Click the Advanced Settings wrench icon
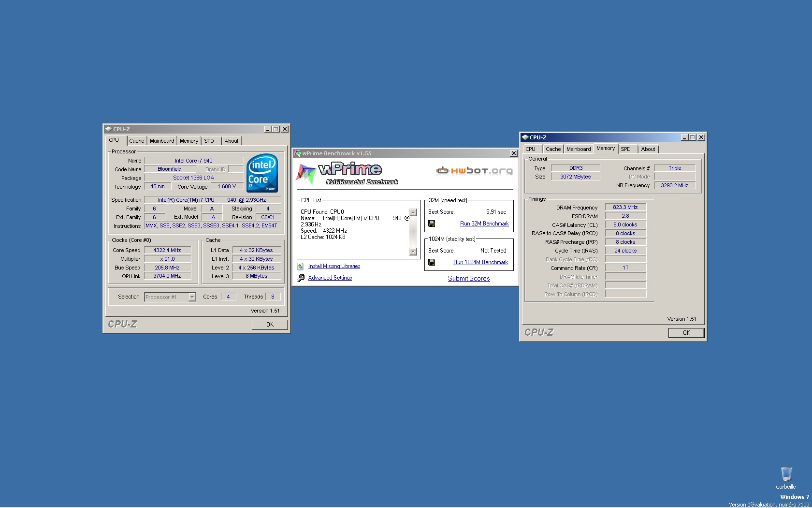The width and height of the screenshot is (812, 508). 301,278
